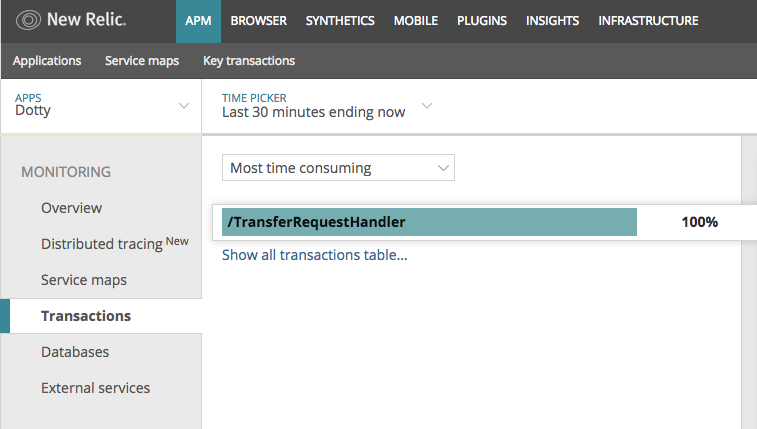
Task: Open the APM tab
Action: pyautogui.click(x=198, y=21)
